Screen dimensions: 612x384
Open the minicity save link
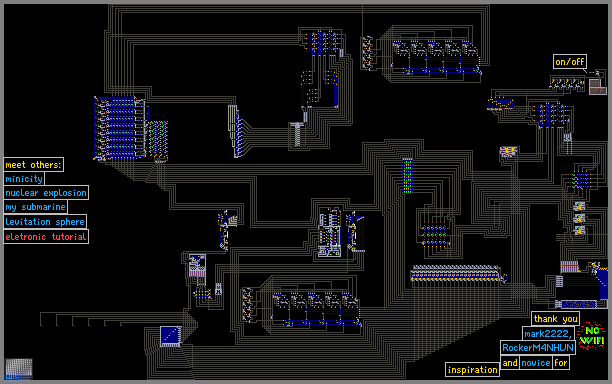click(x=24, y=179)
